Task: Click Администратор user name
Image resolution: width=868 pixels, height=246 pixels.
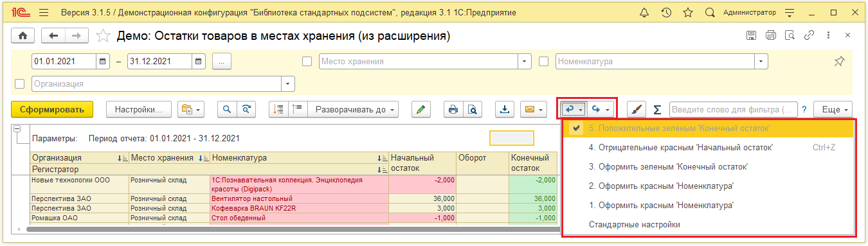Action: [750, 12]
